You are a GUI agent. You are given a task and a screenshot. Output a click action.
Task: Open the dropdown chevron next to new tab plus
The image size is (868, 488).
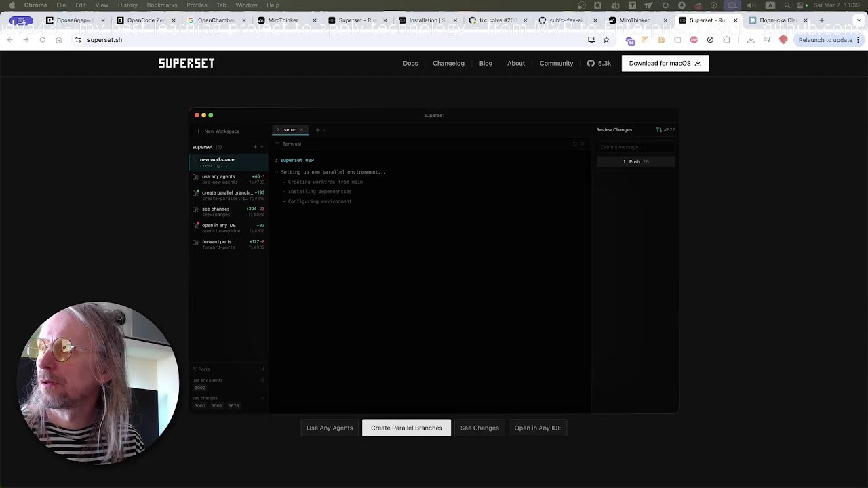pyautogui.click(x=324, y=130)
